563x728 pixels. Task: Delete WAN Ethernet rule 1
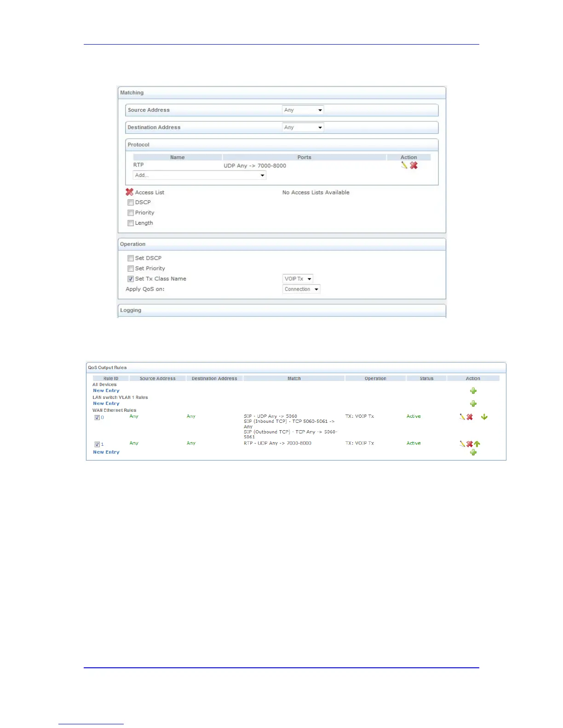pyautogui.click(x=470, y=444)
